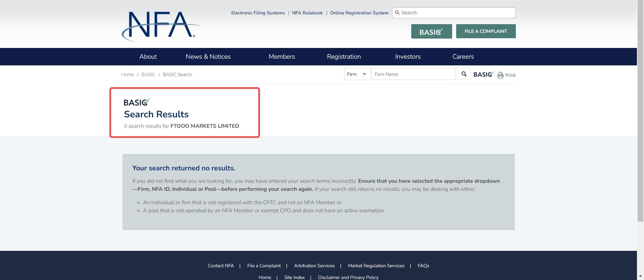Click the 'Your search returned no results.' heading
This screenshot has width=644, height=280.
click(x=184, y=168)
